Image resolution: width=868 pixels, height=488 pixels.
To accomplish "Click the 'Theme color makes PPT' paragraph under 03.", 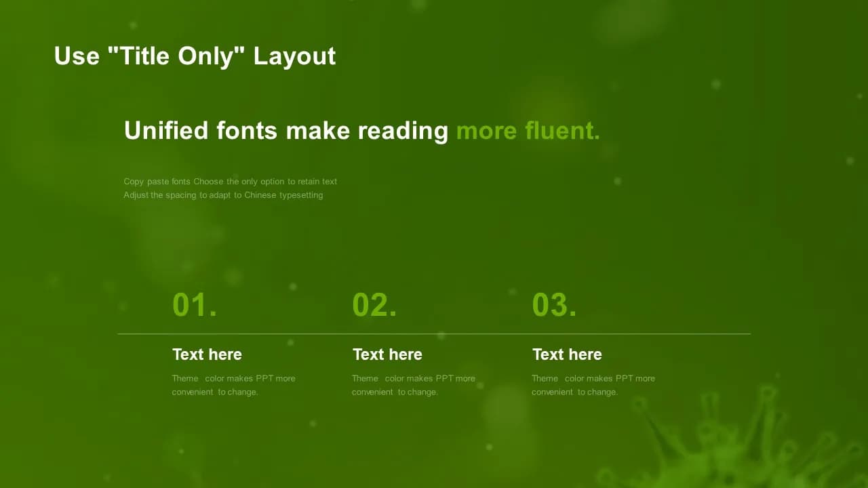I will pos(593,385).
